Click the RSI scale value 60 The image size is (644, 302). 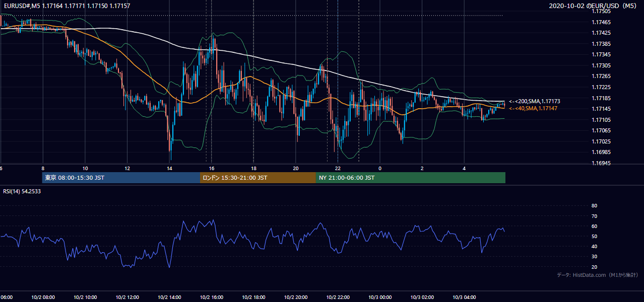(x=594, y=226)
